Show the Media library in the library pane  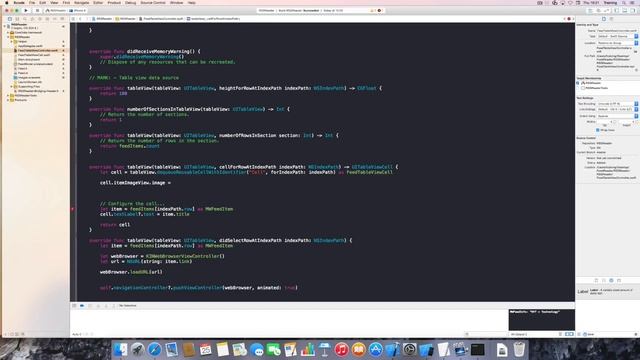(x=619, y=280)
